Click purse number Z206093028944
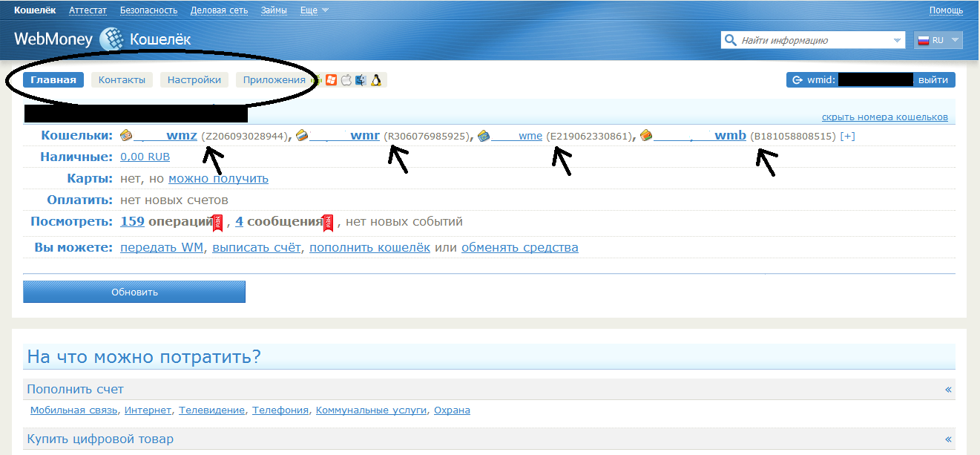Screen dimensions: 980x455 pos(244,137)
